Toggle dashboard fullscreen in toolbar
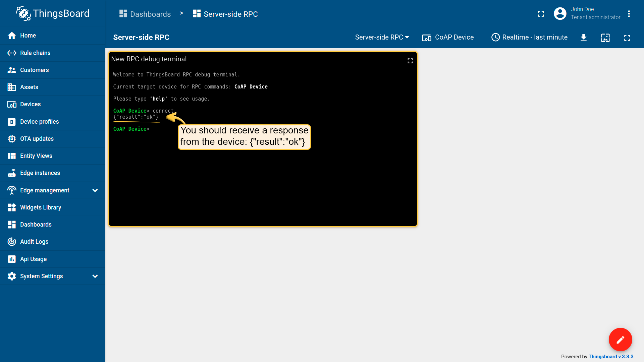The image size is (644, 362). [x=627, y=38]
